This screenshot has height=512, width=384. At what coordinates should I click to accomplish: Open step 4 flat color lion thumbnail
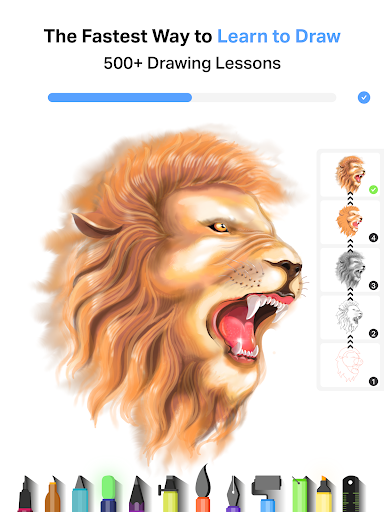350,222
